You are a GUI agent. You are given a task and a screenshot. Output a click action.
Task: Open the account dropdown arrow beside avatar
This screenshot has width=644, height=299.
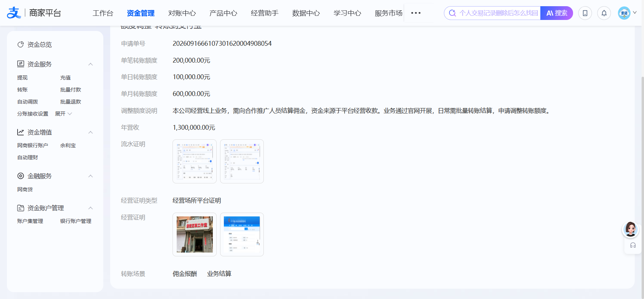(x=635, y=12)
